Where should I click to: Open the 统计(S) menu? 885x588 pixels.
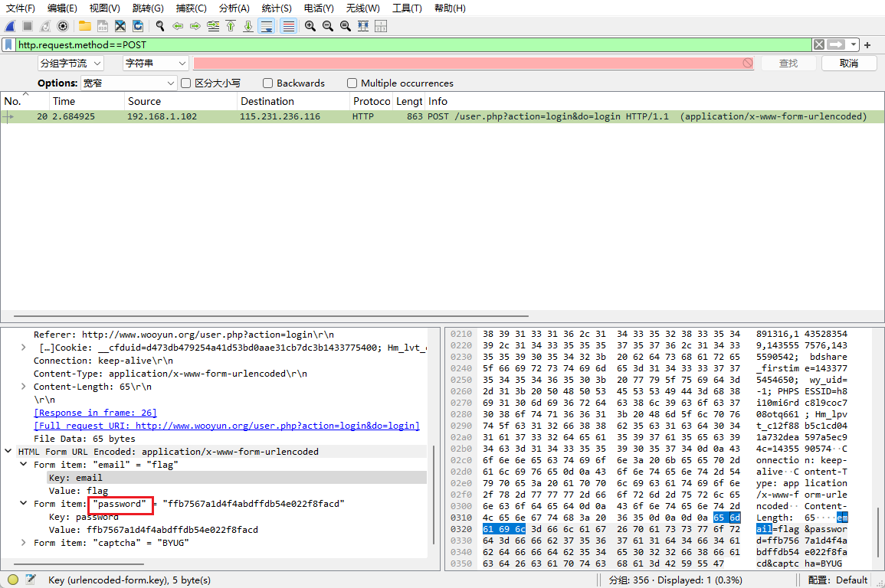[276, 8]
